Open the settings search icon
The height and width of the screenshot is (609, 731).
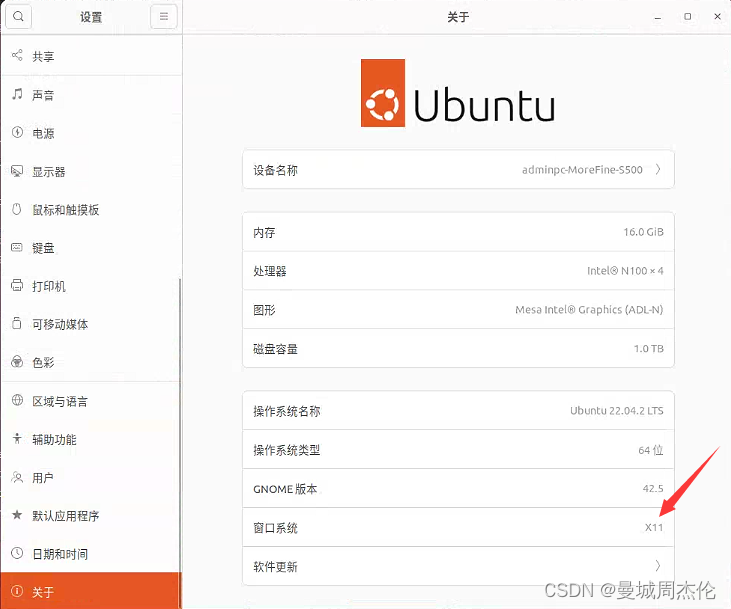pyautogui.click(x=18, y=17)
